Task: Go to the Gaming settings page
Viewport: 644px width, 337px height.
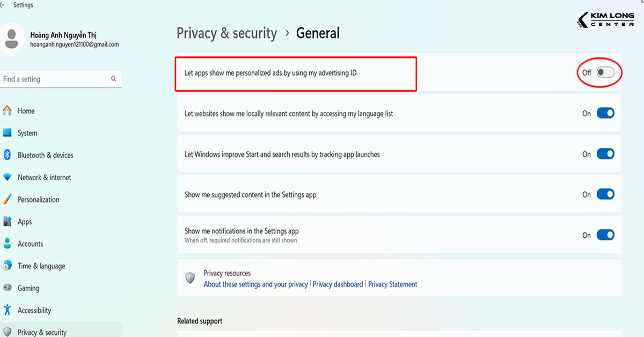Action: [x=28, y=288]
